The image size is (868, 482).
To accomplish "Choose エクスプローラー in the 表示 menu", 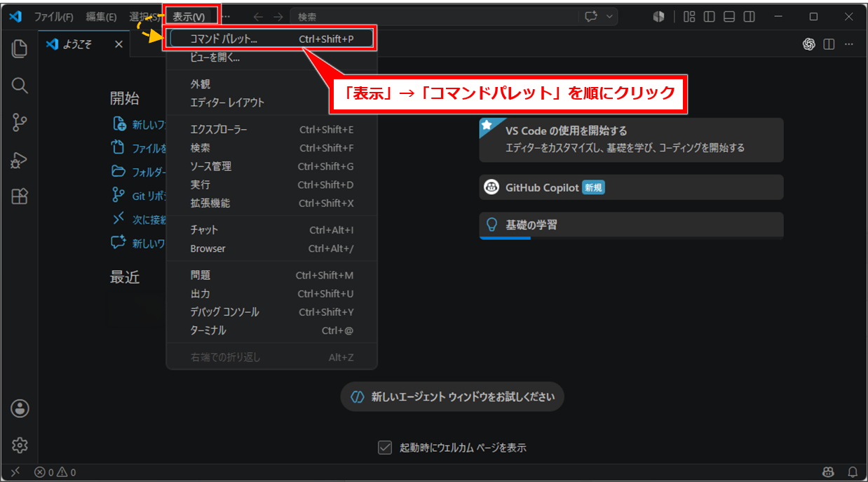I will click(x=271, y=129).
